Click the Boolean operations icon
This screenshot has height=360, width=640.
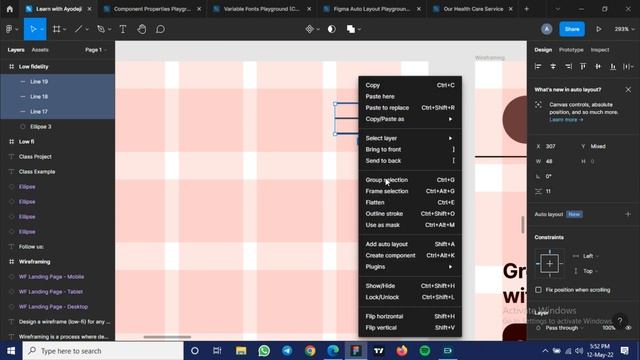pyautogui.click(x=351, y=29)
